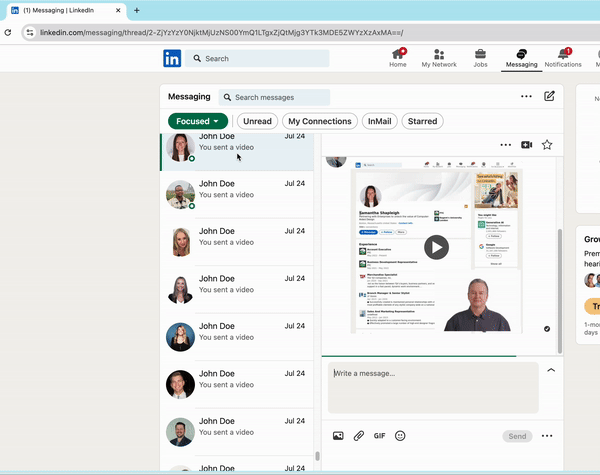Open the Messaging header three-dot menu
Screen dimensions: 600x475
(526, 96)
